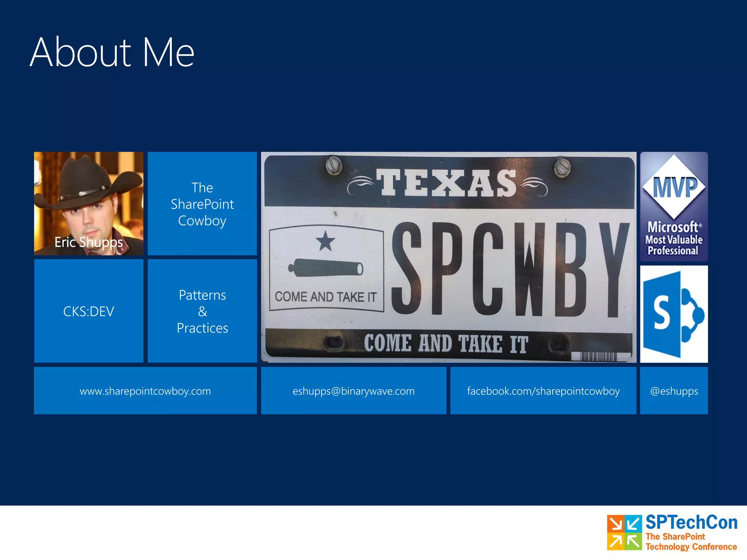Select The SharePoint Cowboy tile
The height and width of the screenshot is (560, 747).
(202, 203)
